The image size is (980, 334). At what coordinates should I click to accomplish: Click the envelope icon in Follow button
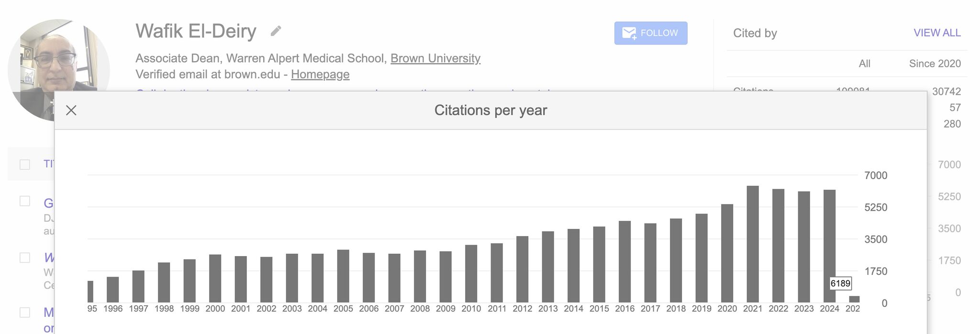coord(629,33)
